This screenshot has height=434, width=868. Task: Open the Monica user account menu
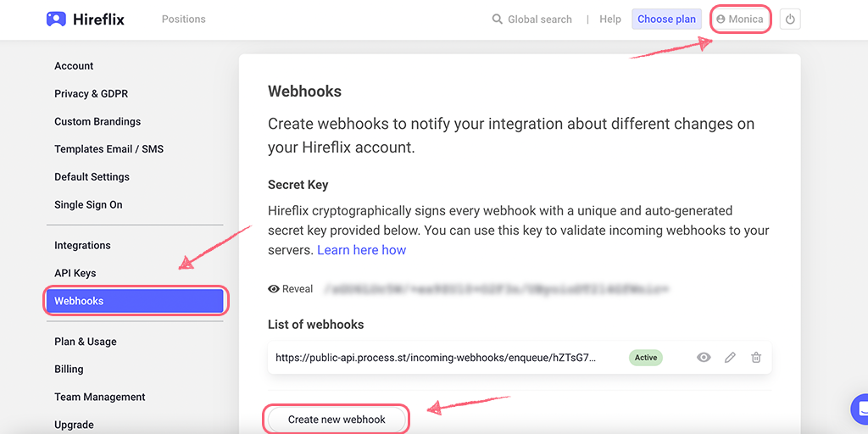tap(739, 19)
